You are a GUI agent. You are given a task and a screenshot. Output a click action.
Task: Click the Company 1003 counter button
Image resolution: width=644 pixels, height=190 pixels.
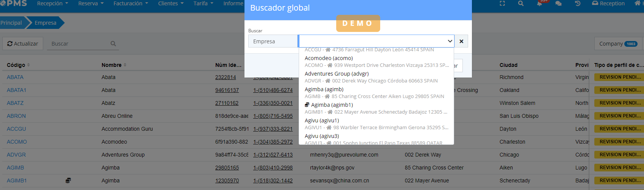(618, 44)
